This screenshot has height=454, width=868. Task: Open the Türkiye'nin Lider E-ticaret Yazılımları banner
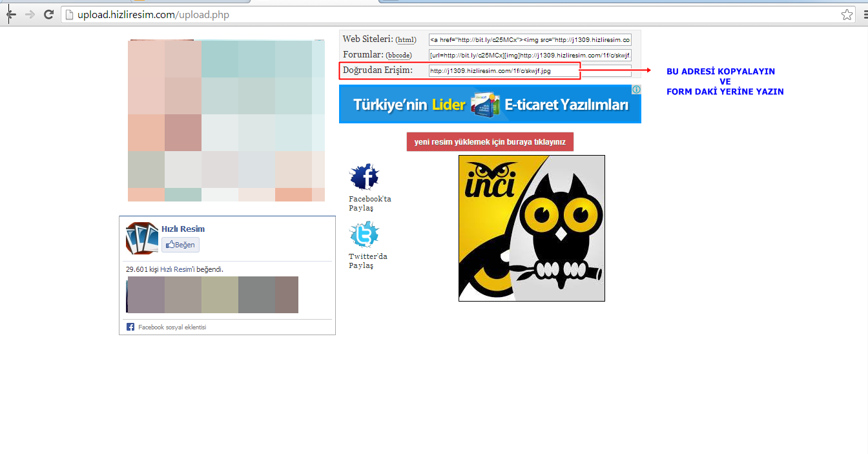(490, 104)
